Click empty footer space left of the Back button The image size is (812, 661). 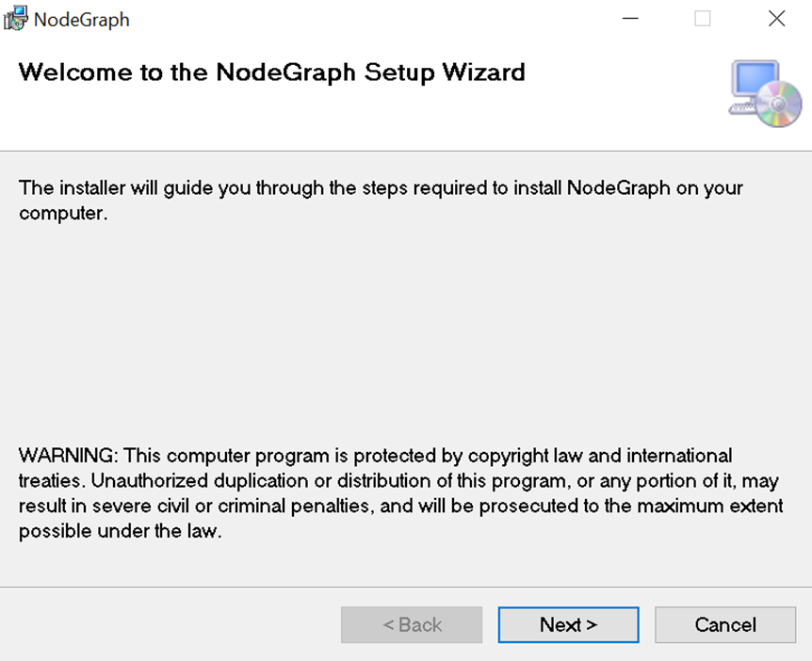pos(170,624)
